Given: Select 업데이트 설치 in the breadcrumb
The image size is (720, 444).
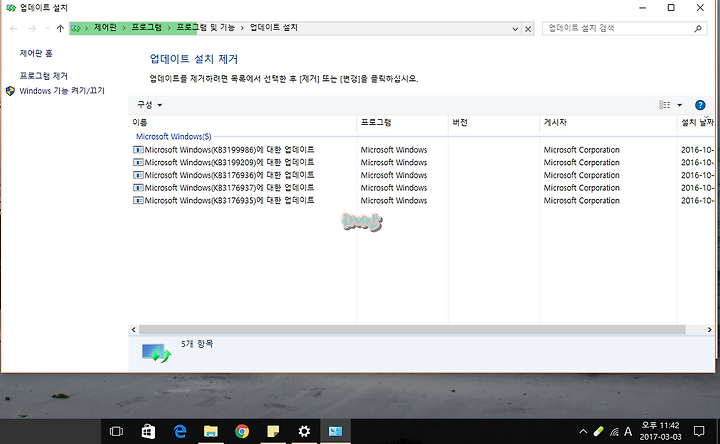Looking at the screenshot, I should 274,28.
